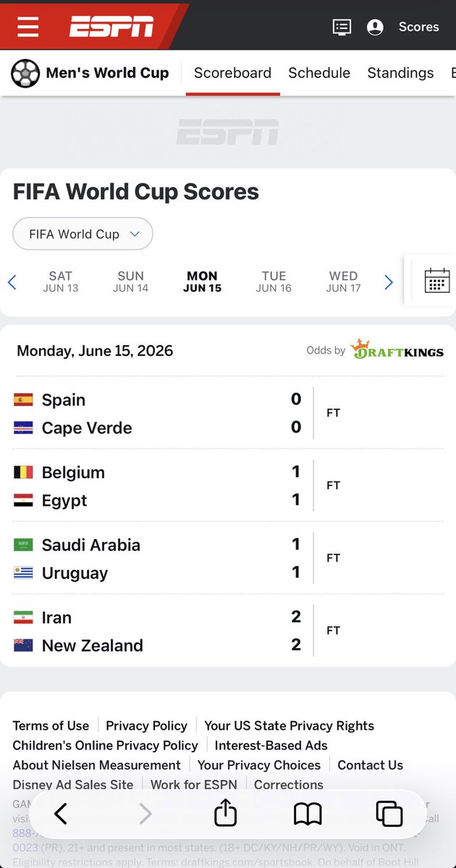Screen dimensions: 456x868
Task: Show previous dates with left chevron
Action: [12, 282]
